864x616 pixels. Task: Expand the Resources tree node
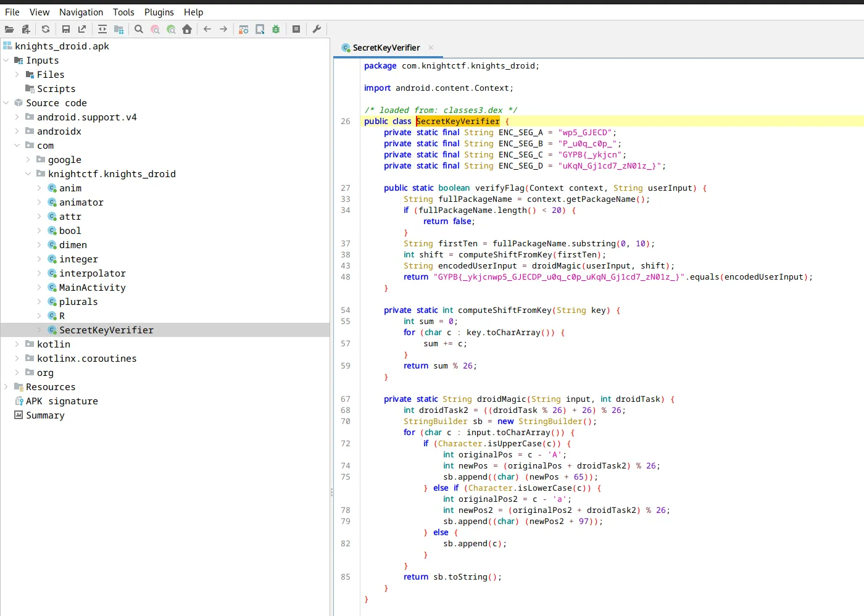pyautogui.click(x=6, y=387)
